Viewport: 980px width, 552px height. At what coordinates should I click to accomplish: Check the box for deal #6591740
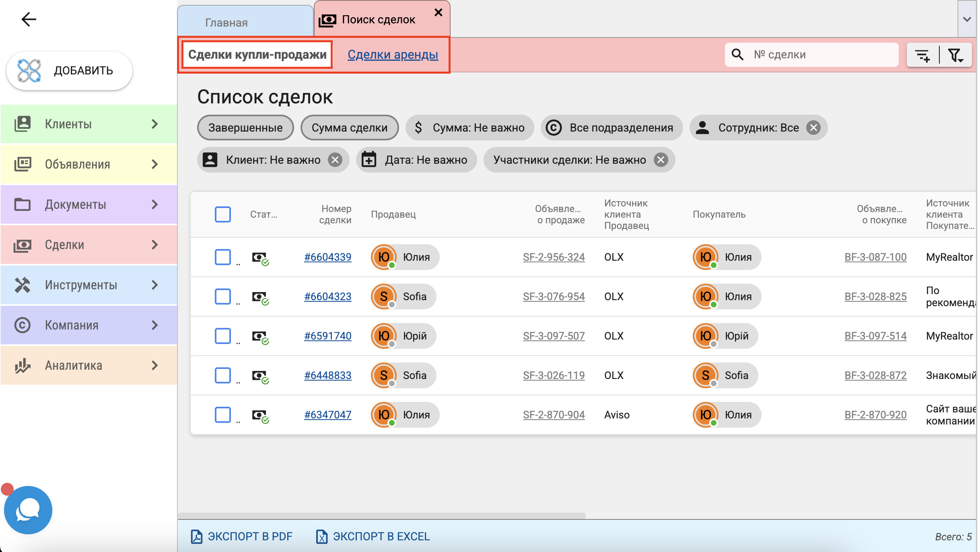[223, 336]
